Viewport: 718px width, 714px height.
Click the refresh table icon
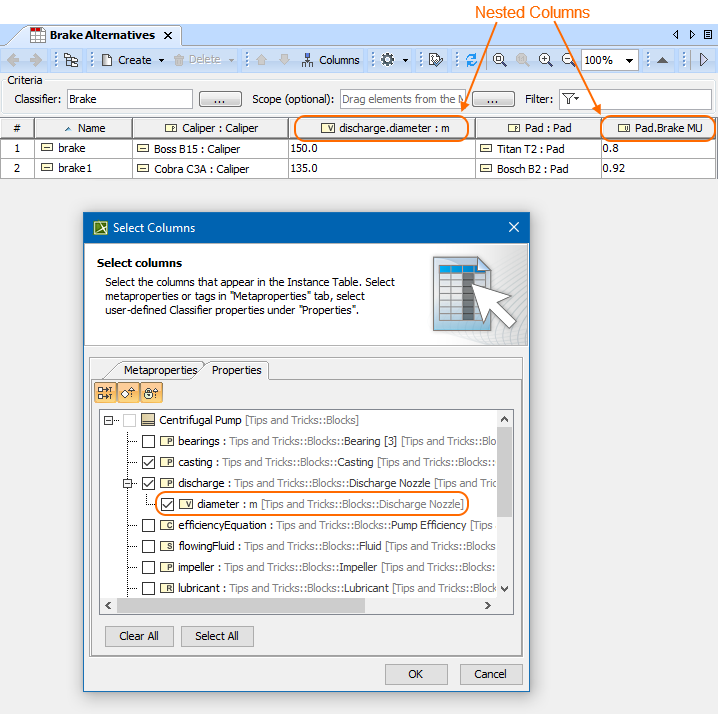472,60
